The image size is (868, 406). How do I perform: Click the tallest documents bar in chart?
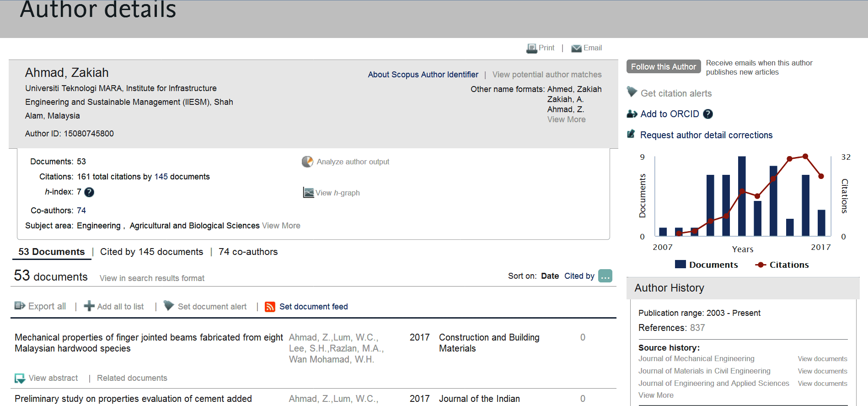point(742,196)
